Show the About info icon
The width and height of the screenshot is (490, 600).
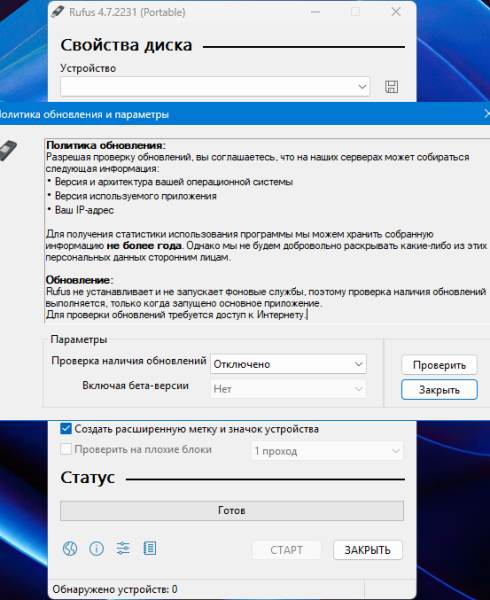[96, 549]
